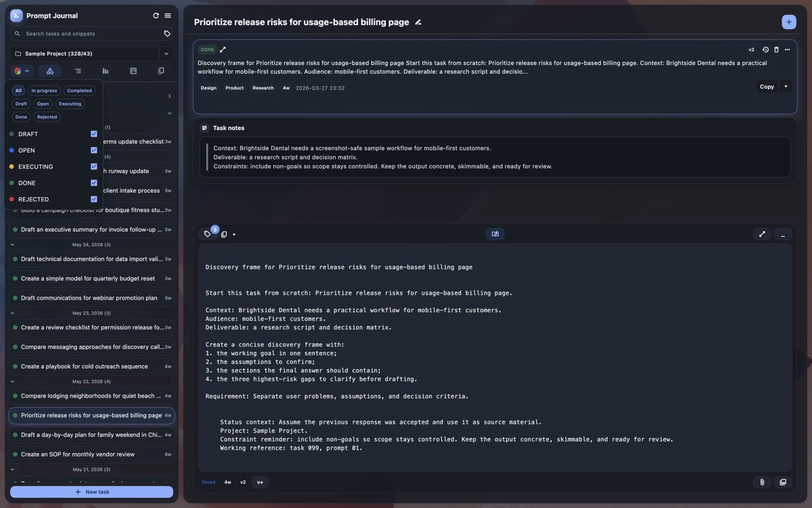Click the stacked copies icon in sidebar toolbar
This screenshot has height=508, width=812.
161,71
